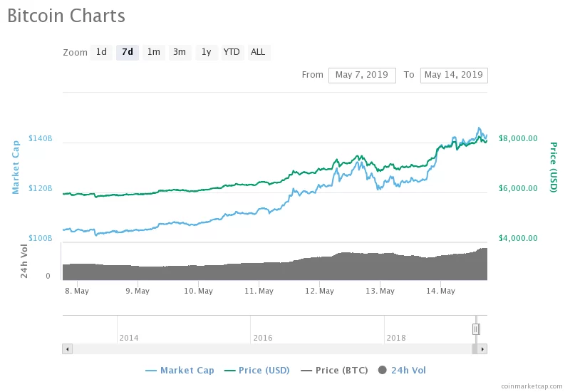Set chart zoom to 3m
Image resolution: width=570 pixels, height=392 pixels.
click(180, 52)
